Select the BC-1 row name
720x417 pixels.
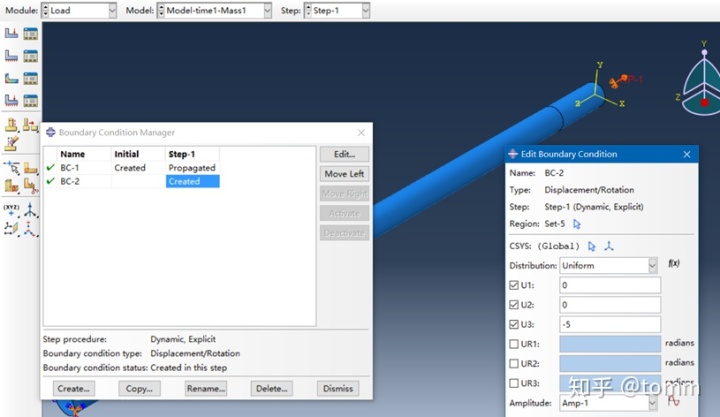coord(70,168)
